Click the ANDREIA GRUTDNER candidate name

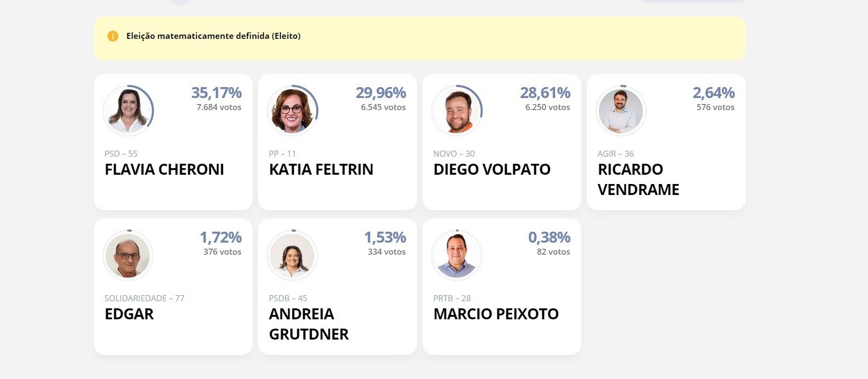tap(309, 324)
